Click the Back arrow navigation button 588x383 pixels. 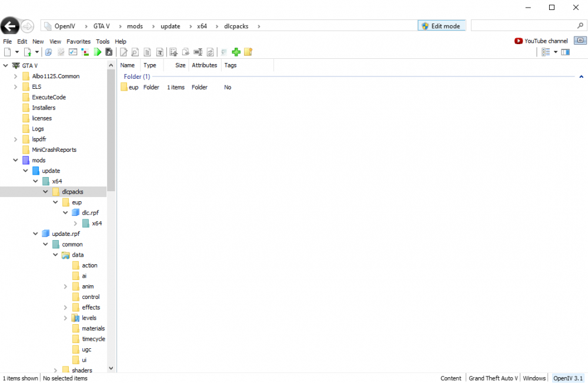(x=10, y=26)
